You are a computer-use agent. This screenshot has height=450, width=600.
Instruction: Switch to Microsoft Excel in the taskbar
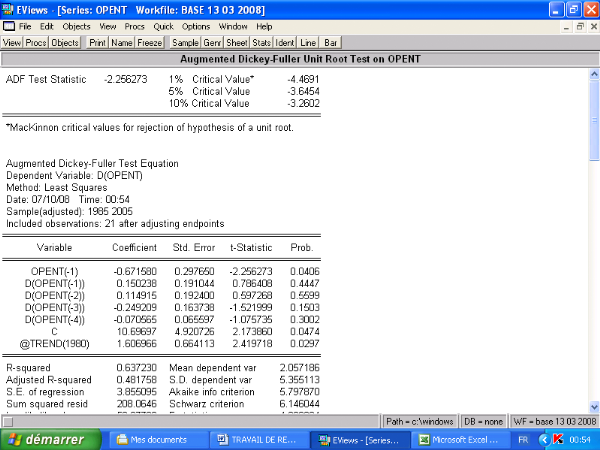(x=455, y=440)
